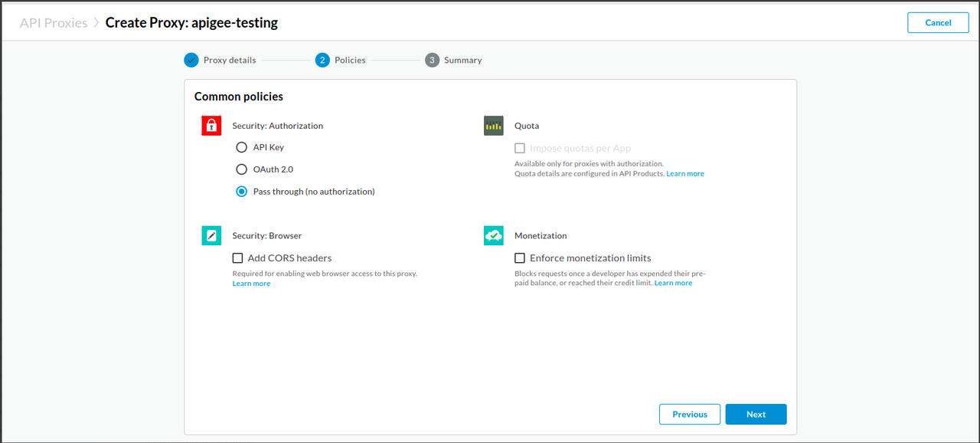This screenshot has height=443, width=980.
Task: Click the Quota bar chart icon
Action: pyautogui.click(x=494, y=126)
